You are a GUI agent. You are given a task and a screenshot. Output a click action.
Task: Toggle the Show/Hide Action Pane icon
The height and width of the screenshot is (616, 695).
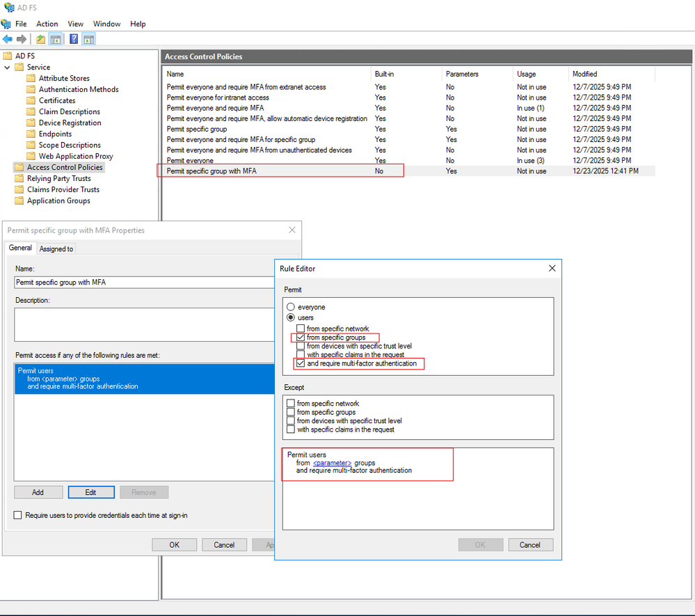click(x=89, y=40)
